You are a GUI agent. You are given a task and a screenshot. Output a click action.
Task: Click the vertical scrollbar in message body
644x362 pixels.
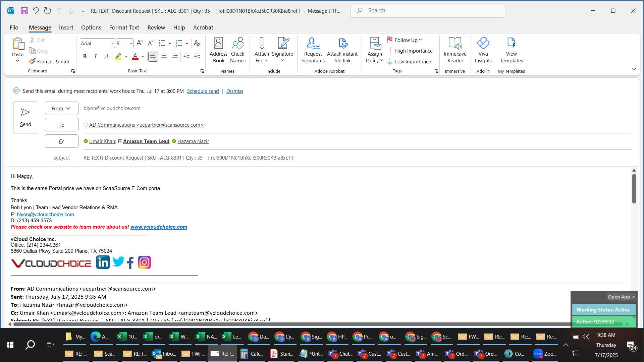(x=634, y=189)
